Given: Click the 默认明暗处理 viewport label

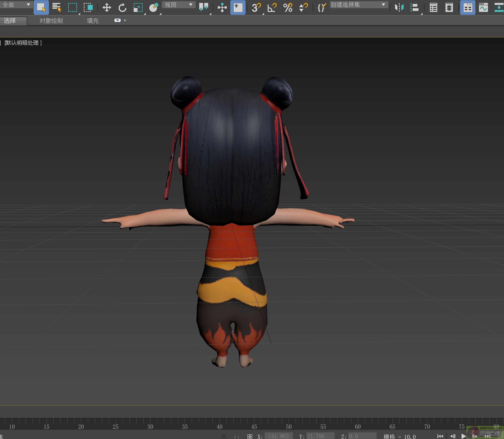Looking at the screenshot, I should coord(23,43).
